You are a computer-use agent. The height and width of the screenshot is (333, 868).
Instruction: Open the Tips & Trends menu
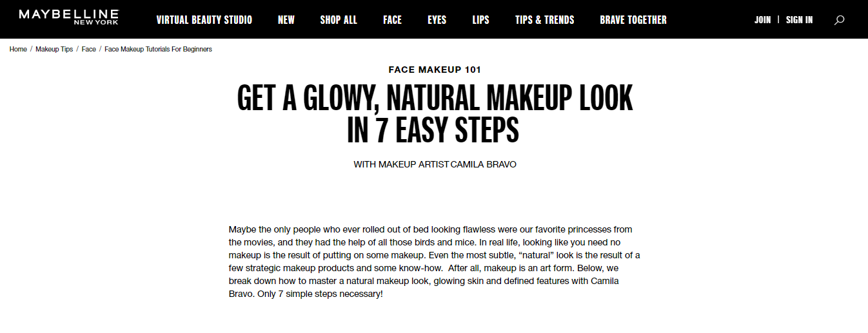(x=544, y=20)
